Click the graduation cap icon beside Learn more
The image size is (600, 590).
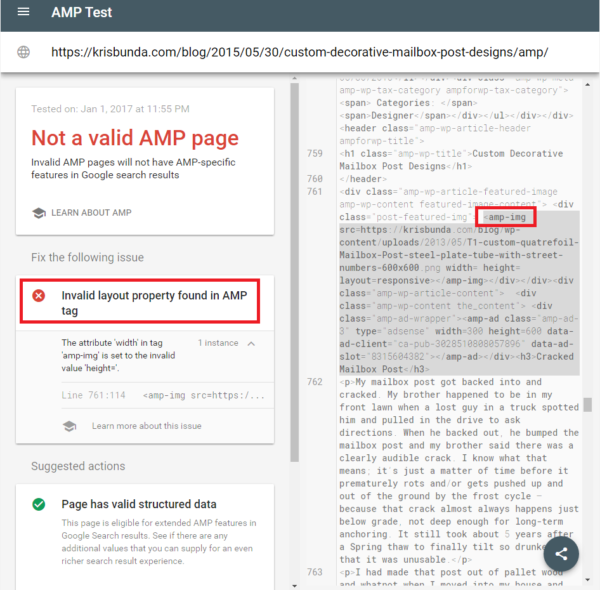[x=69, y=426]
